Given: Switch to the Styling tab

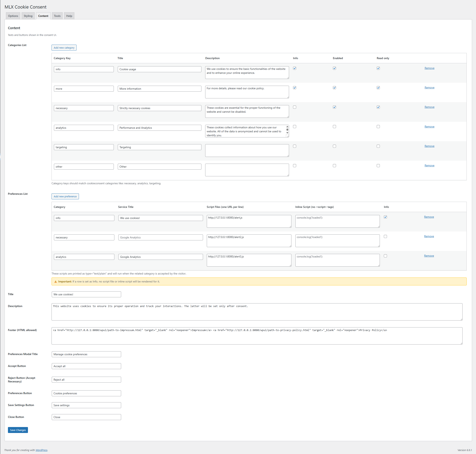Looking at the screenshot, I should pos(28,16).
